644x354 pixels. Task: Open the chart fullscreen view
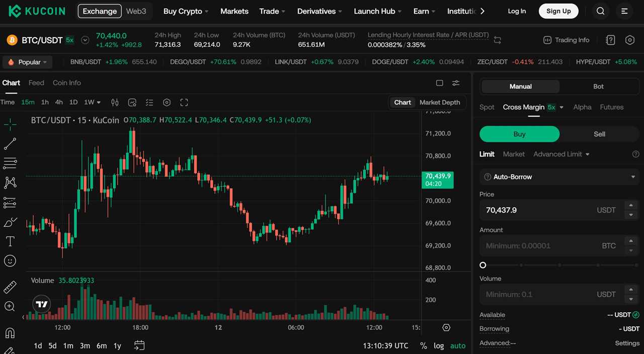pyautogui.click(x=184, y=102)
